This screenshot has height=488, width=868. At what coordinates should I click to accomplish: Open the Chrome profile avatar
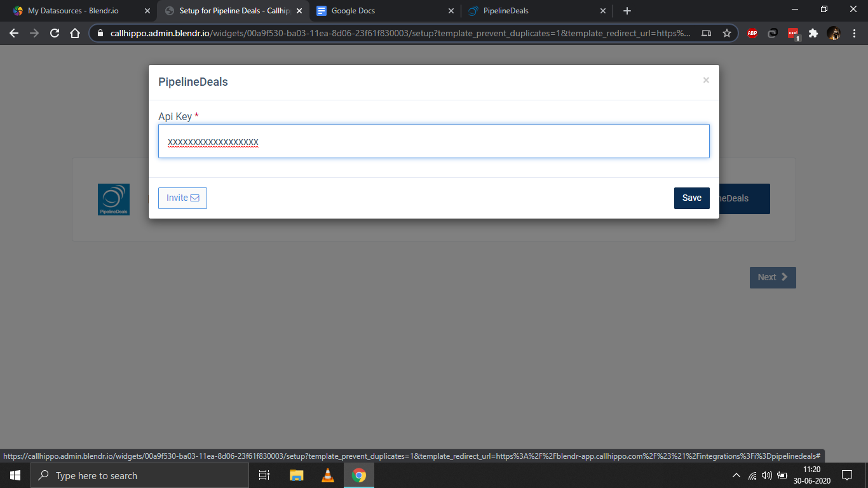click(834, 33)
